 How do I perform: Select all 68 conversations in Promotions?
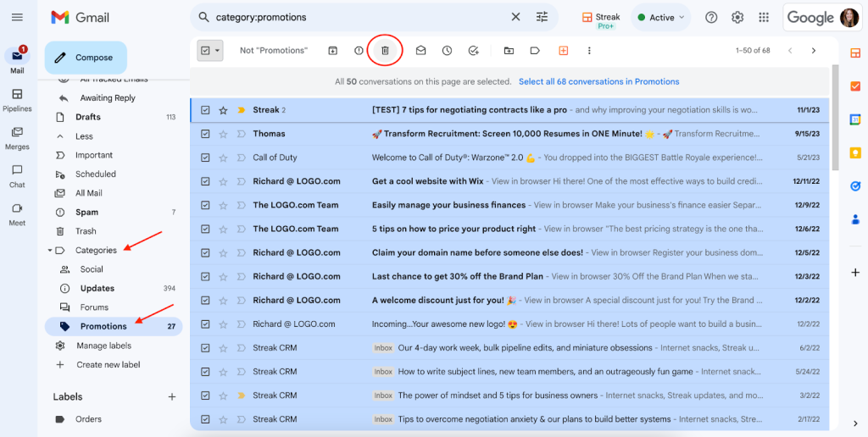pos(599,81)
